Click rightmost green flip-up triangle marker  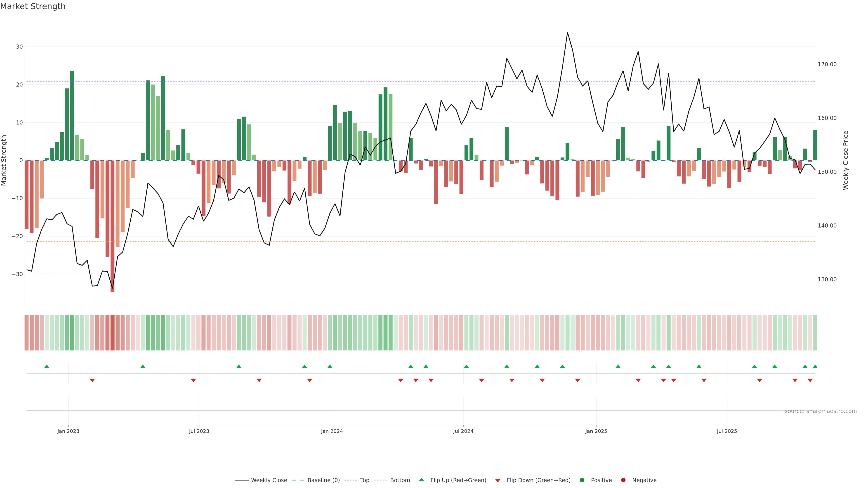pos(815,366)
